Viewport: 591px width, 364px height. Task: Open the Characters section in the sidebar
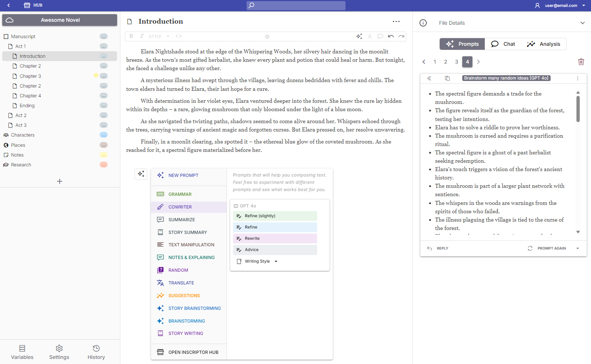click(23, 135)
